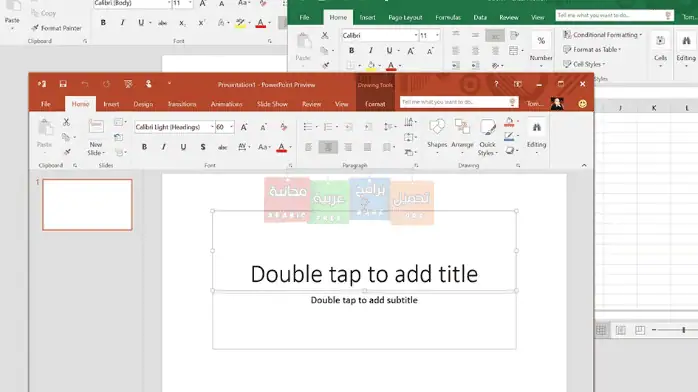Toggle Strikethrough in PowerPoint font group
This screenshot has width=698, height=392.
point(222,147)
